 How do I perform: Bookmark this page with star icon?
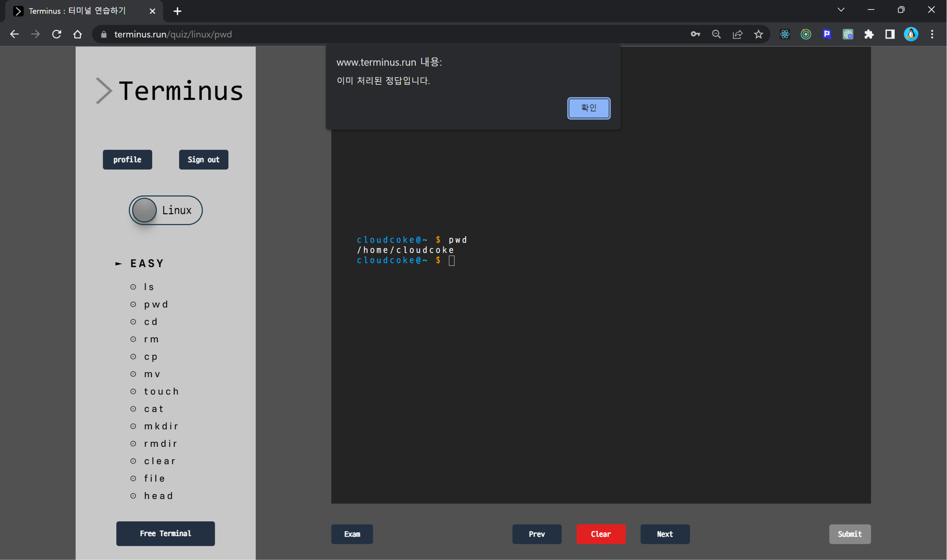(758, 34)
